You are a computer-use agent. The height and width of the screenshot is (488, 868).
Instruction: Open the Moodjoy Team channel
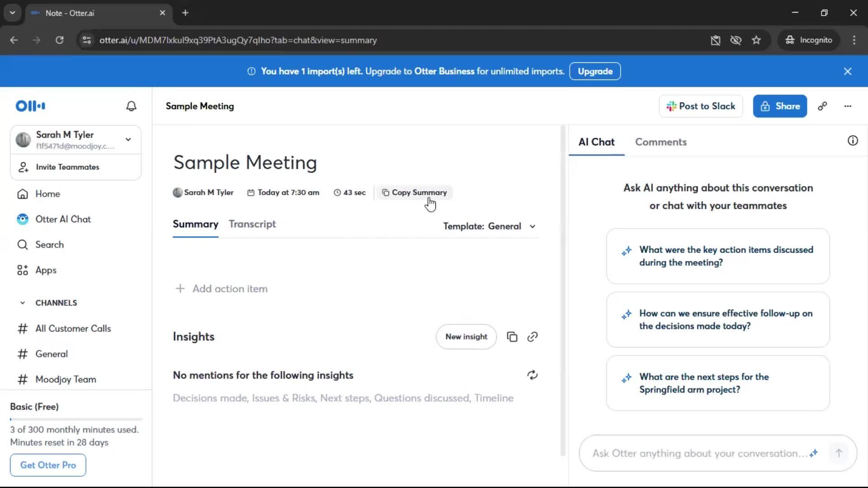coord(66,380)
